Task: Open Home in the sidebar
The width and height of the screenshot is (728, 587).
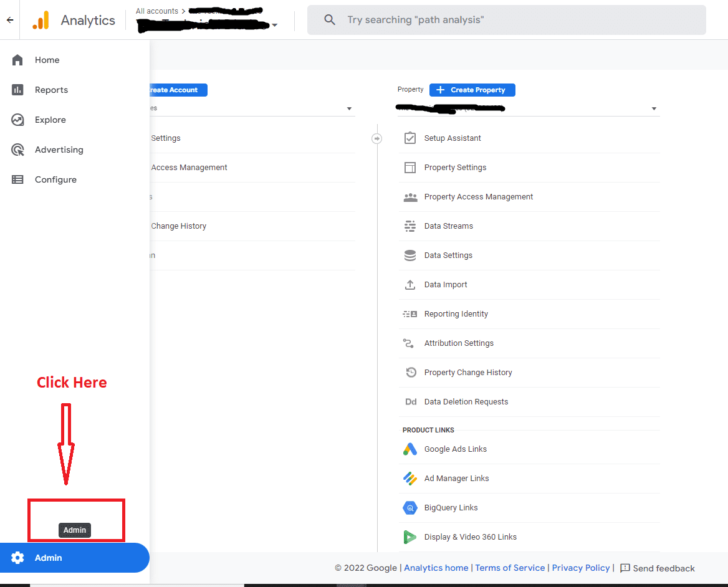Action: [75, 60]
